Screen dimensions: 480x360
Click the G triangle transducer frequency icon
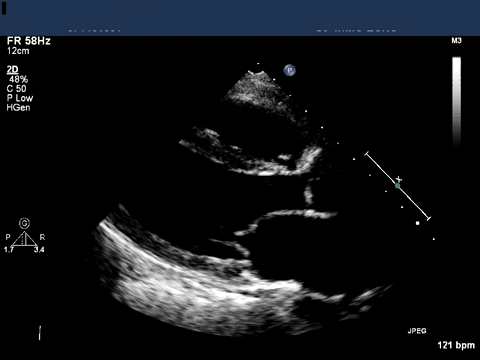(x=24, y=233)
